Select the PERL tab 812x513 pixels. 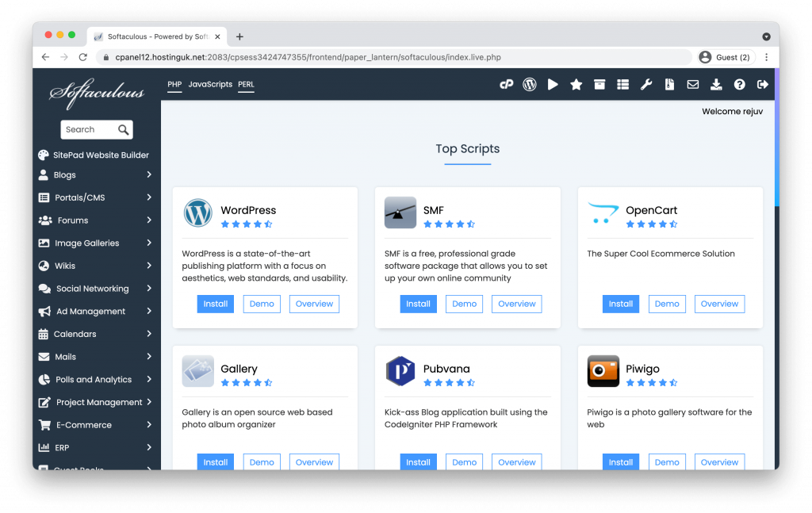point(246,84)
